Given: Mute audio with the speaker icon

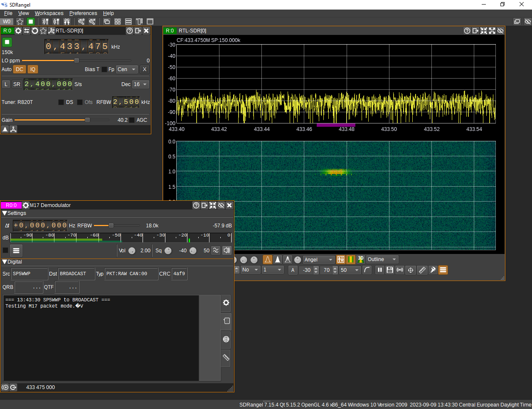Looking at the screenshot, I should coord(227,250).
